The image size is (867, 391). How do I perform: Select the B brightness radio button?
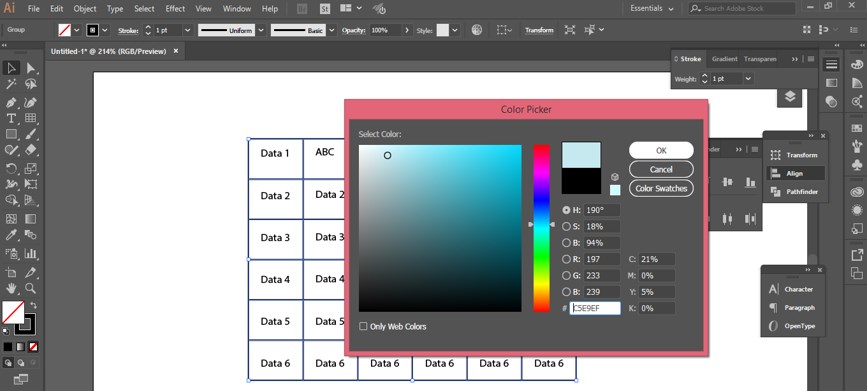point(566,243)
